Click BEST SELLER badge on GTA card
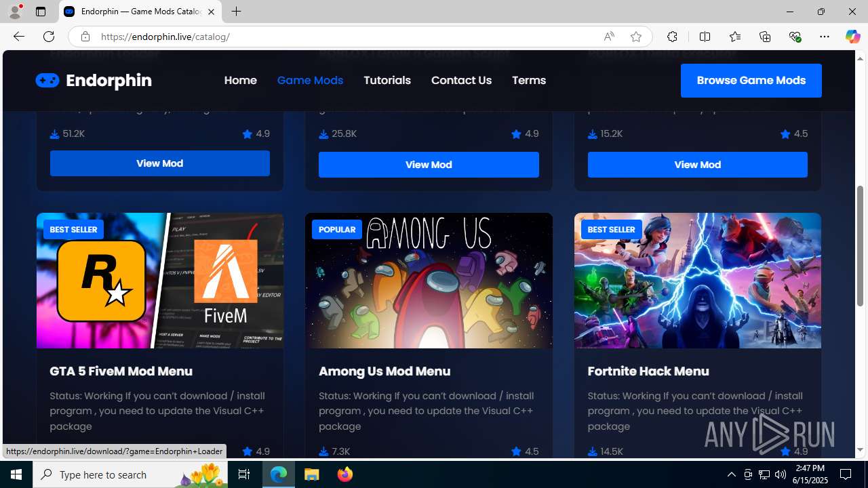 pos(73,230)
